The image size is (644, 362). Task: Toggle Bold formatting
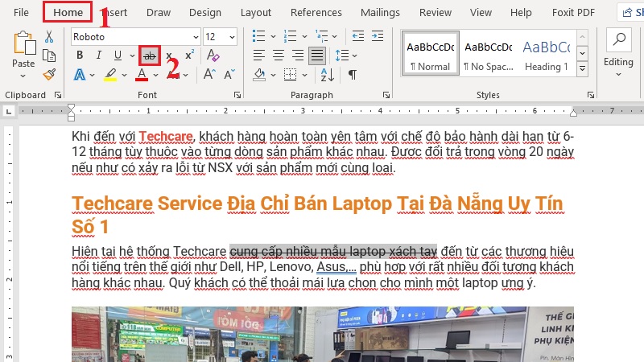[x=80, y=55]
